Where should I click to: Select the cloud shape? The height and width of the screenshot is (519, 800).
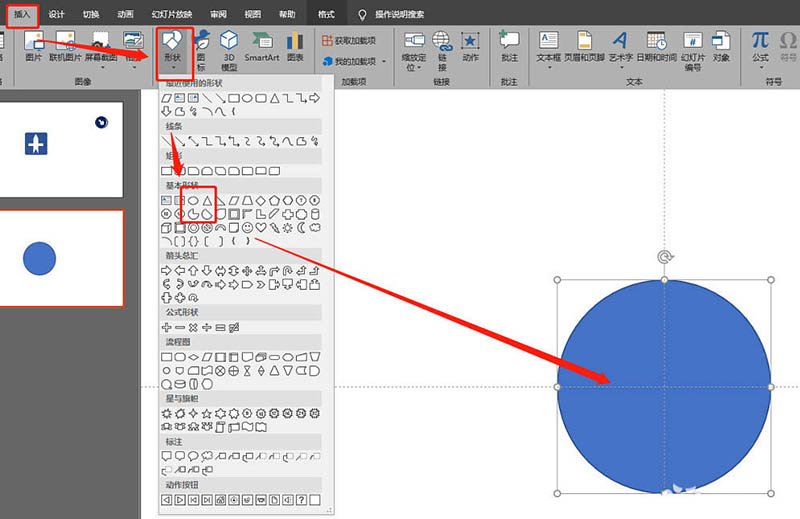point(315,228)
